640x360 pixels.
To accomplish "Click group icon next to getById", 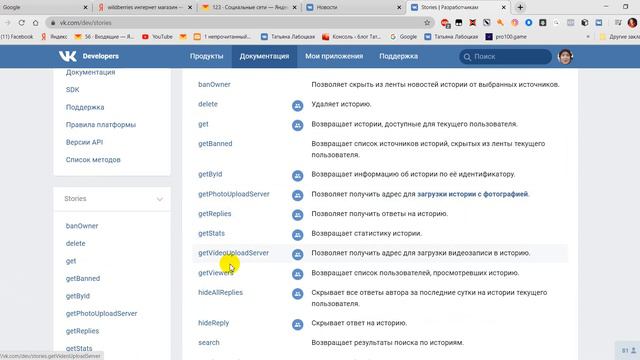I will [x=298, y=176].
